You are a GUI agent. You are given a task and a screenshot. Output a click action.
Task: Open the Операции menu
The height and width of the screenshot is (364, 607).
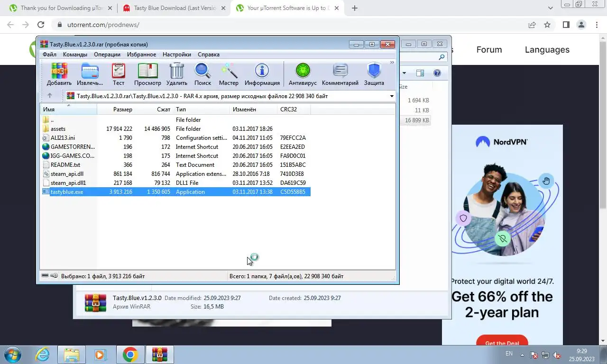pyautogui.click(x=107, y=55)
